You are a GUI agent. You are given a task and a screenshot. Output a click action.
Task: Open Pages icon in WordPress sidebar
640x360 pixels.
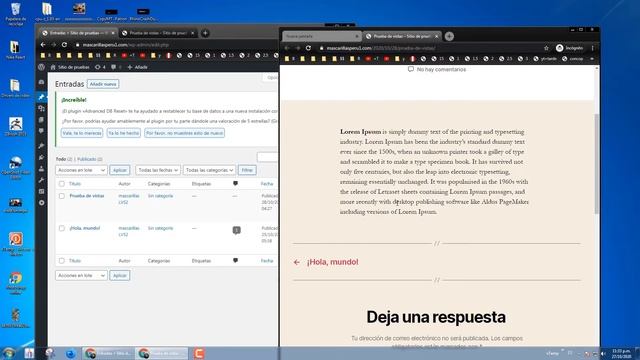coord(42,120)
